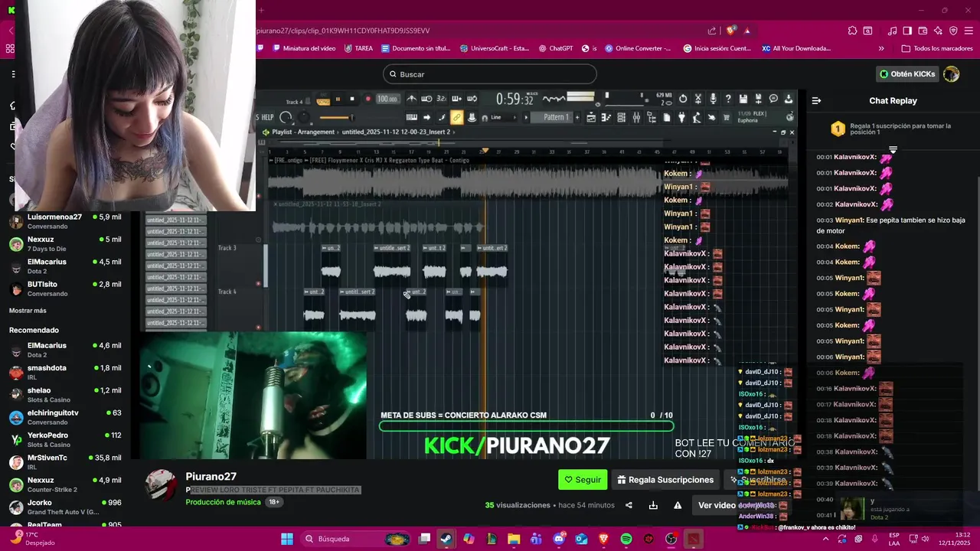
Task: Adjust the FL Studio orange master slider
Action: click(335, 117)
